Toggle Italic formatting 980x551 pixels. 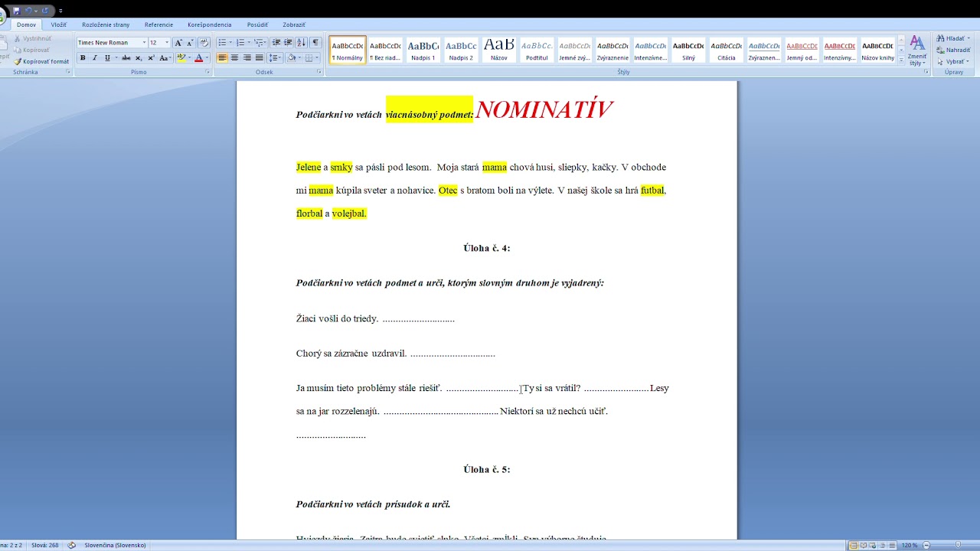[95, 58]
